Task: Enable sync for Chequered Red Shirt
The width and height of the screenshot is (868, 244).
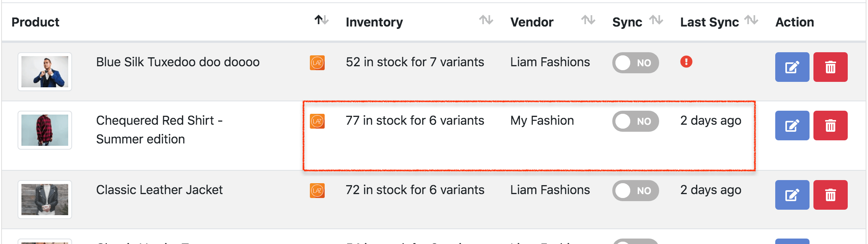Action: 635,121
